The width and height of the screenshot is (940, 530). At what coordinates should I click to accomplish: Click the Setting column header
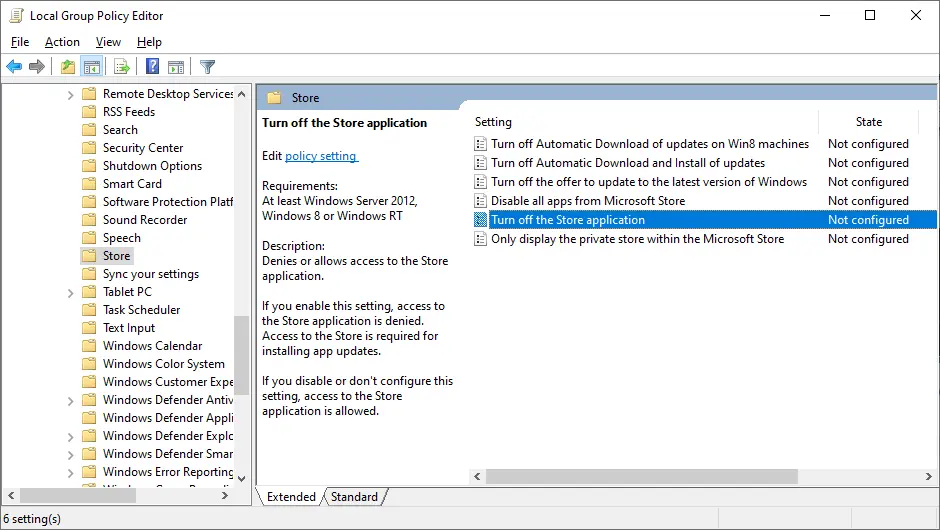[x=493, y=122]
